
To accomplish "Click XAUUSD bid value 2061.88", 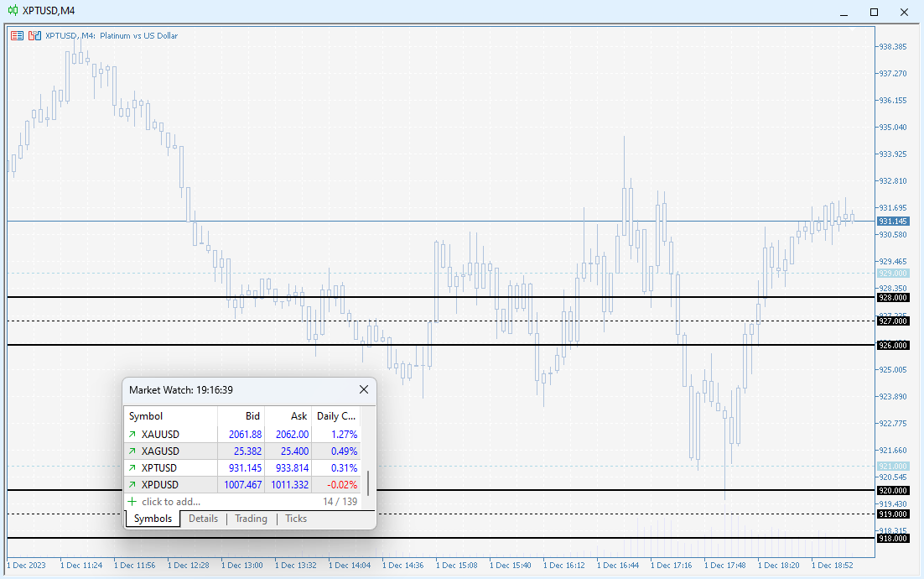I will [245, 435].
